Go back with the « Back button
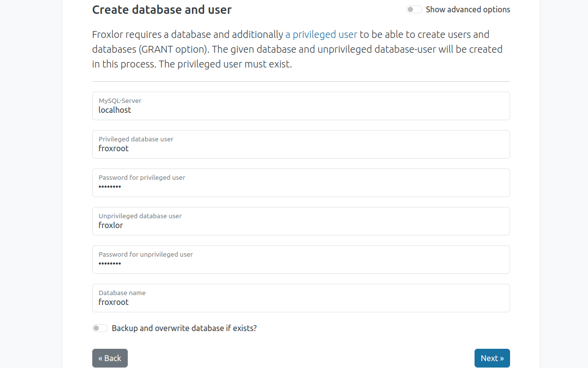 tap(110, 358)
